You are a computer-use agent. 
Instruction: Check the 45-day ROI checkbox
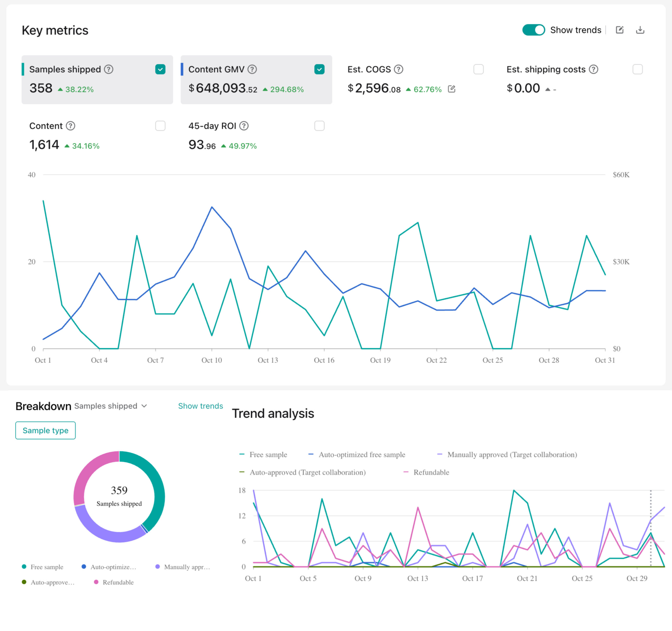click(x=319, y=126)
